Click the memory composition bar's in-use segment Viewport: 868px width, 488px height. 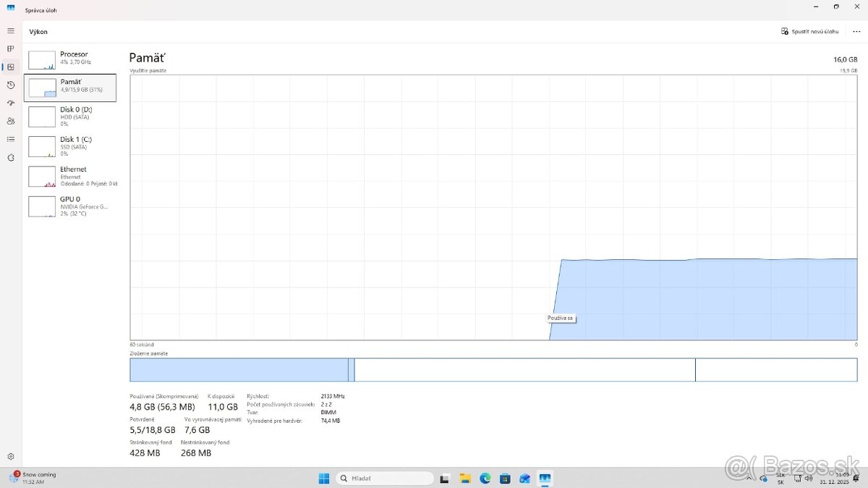click(x=239, y=370)
